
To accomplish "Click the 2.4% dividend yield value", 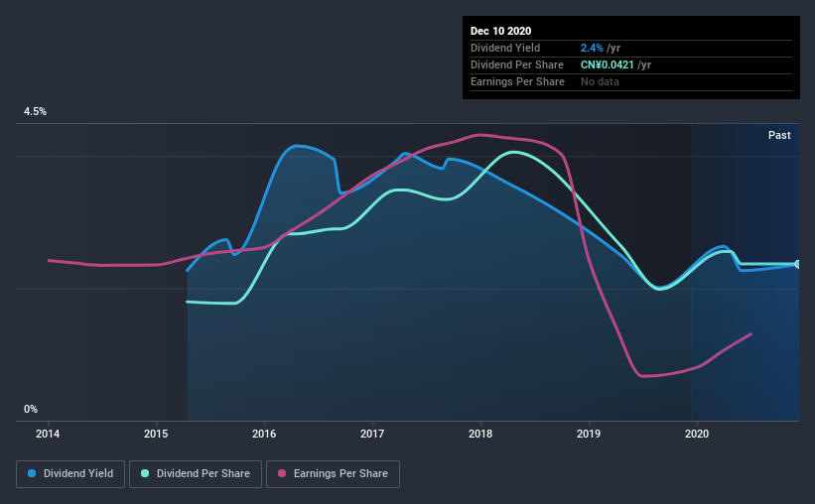I will pos(592,48).
